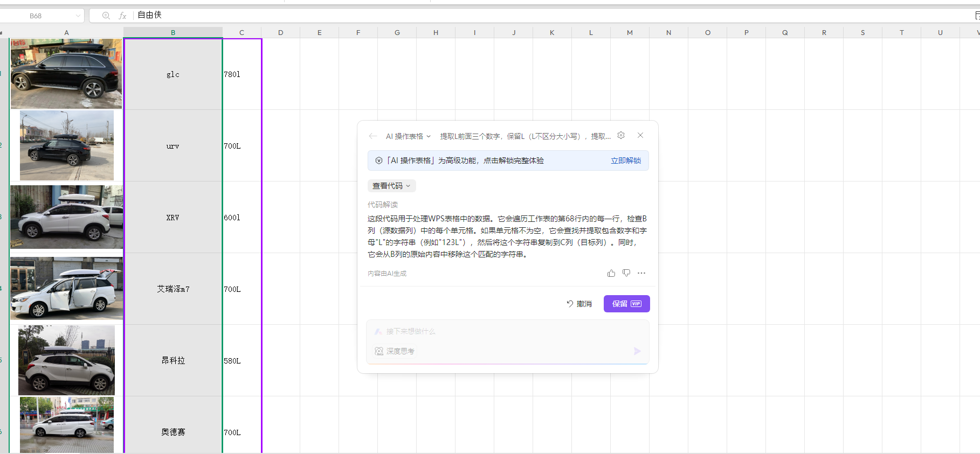Expand the 查看代码 code section

tap(391, 186)
